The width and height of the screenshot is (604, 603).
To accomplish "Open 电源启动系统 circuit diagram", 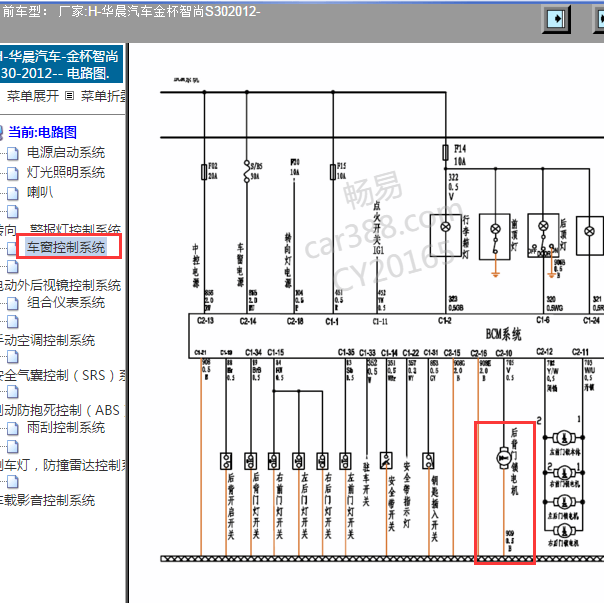I will 66,153.
